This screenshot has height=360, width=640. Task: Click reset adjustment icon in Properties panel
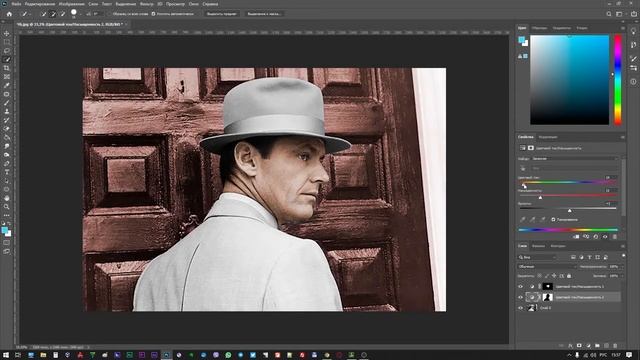596,237
